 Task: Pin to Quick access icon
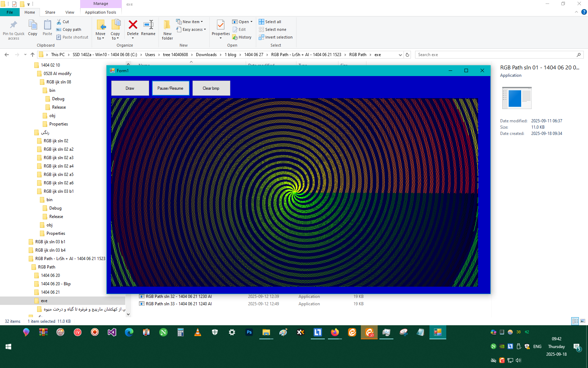point(14,25)
